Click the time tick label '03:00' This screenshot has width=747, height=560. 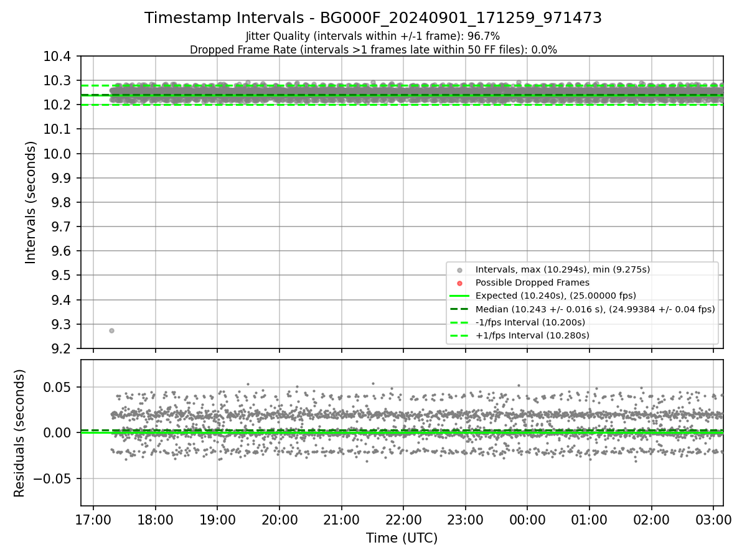pos(713,520)
